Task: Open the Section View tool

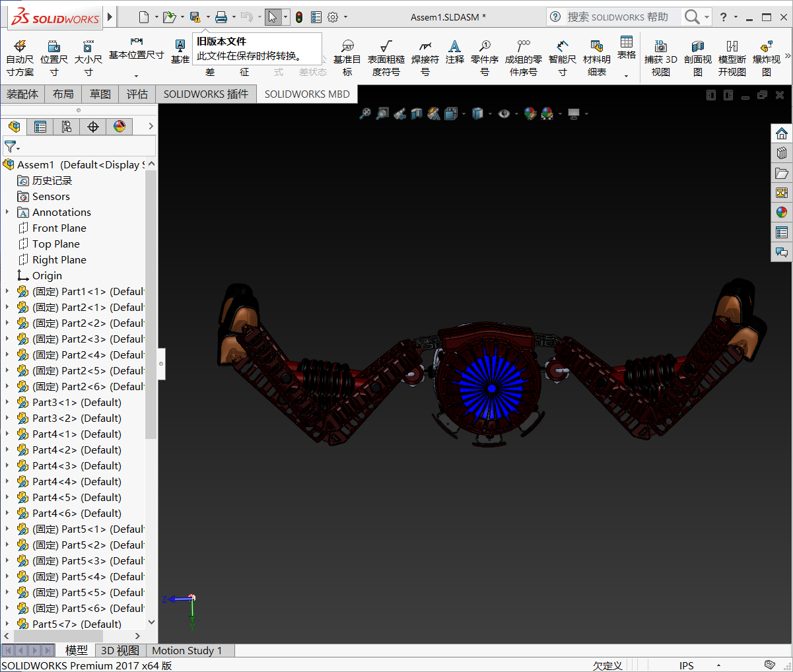Action: tap(416, 114)
